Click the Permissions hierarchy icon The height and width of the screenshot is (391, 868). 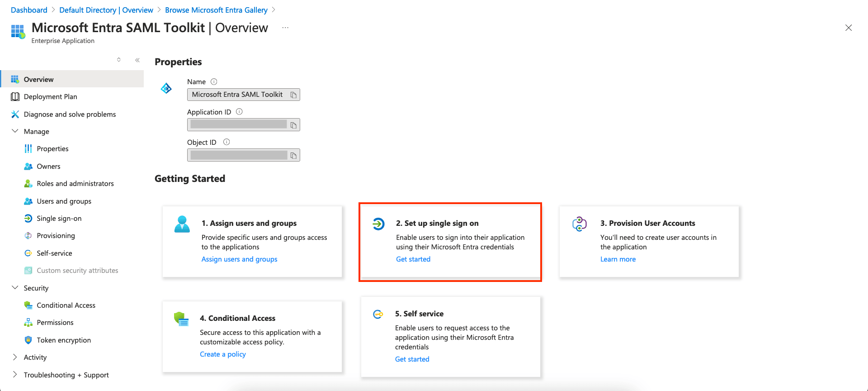click(x=28, y=323)
